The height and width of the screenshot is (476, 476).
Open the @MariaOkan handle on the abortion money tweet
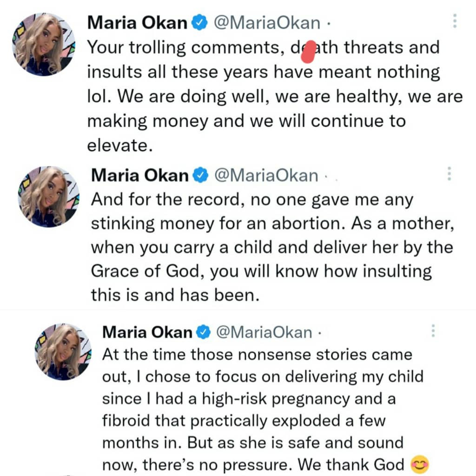266,176
